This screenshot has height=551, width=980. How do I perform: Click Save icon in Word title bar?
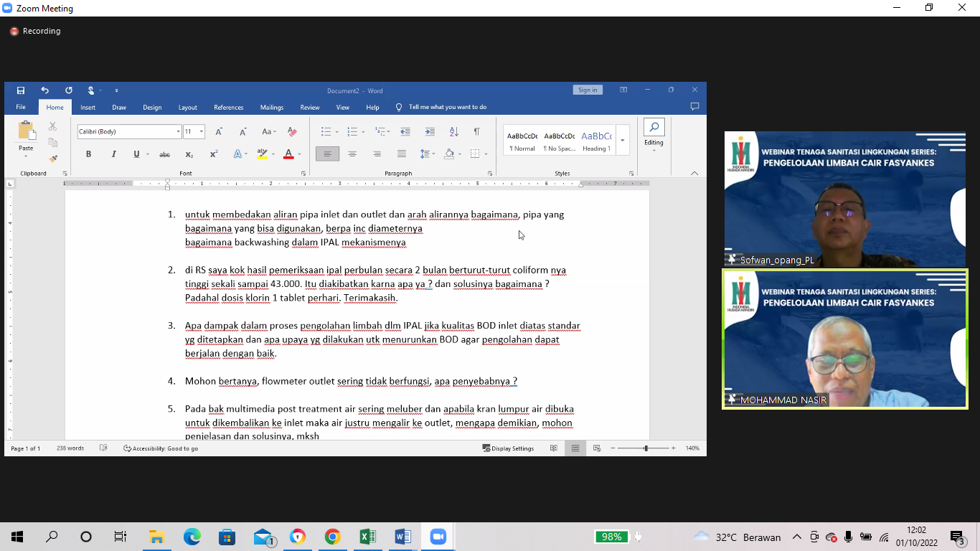(21, 90)
